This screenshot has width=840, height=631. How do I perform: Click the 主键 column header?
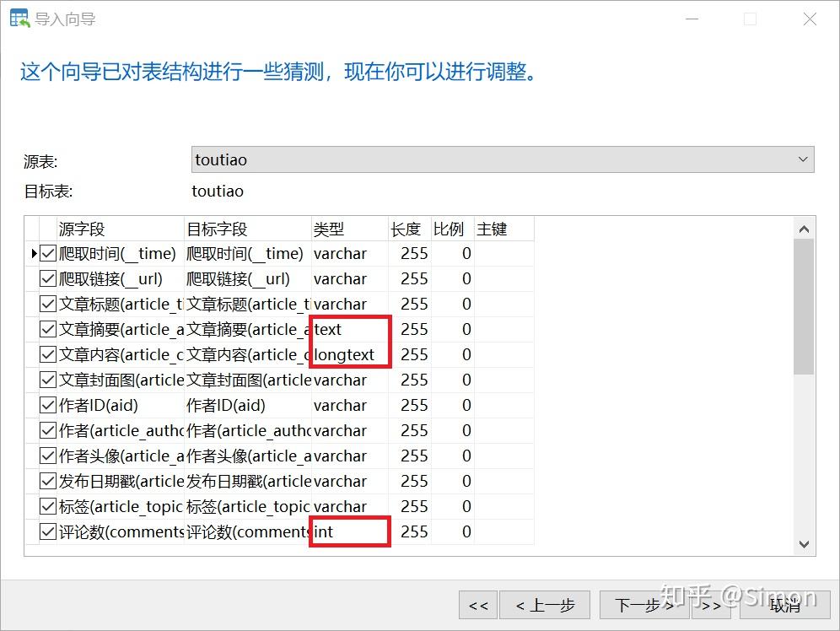(x=503, y=229)
